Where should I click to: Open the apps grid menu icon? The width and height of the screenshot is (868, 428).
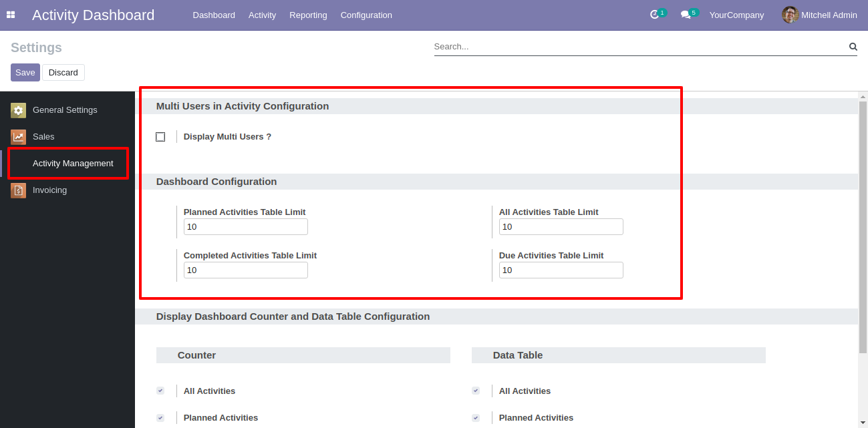click(x=11, y=15)
